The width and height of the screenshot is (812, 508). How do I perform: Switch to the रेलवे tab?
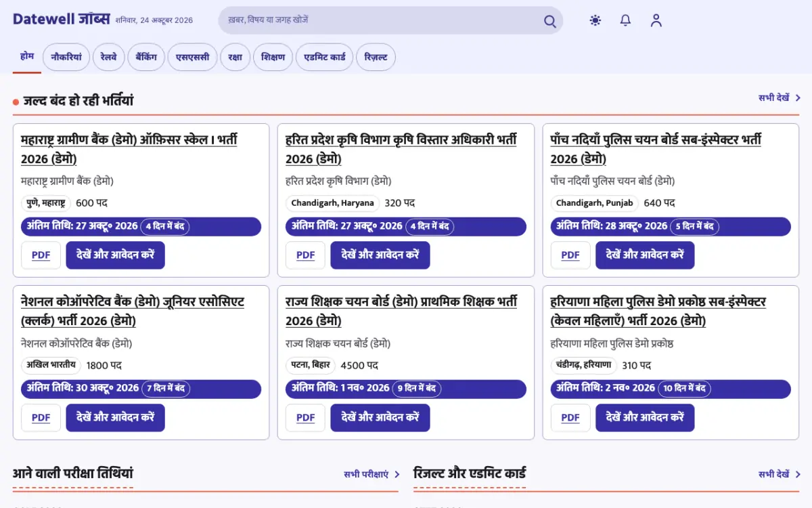tap(108, 58)
